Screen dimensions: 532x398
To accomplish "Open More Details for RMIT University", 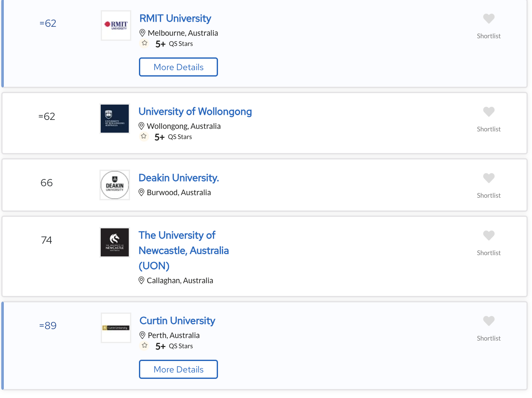I will pyautogui.click(x=178, y=67).
